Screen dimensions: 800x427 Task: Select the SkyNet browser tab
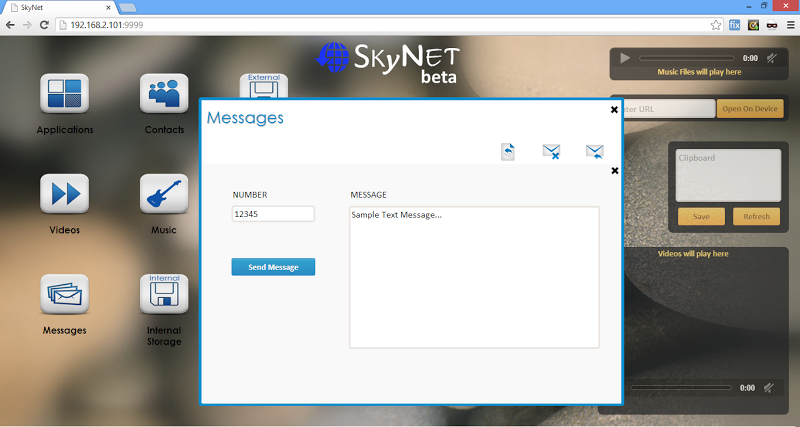(59, 8)
